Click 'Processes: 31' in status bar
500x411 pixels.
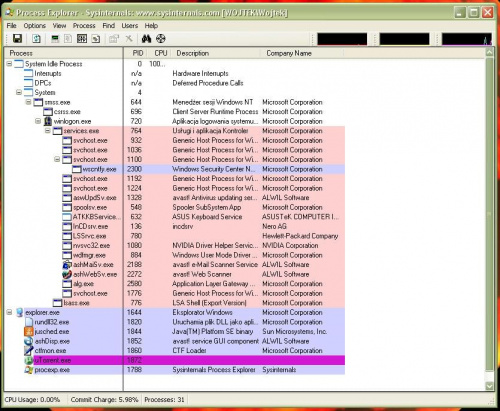click(x=164, y=400)
